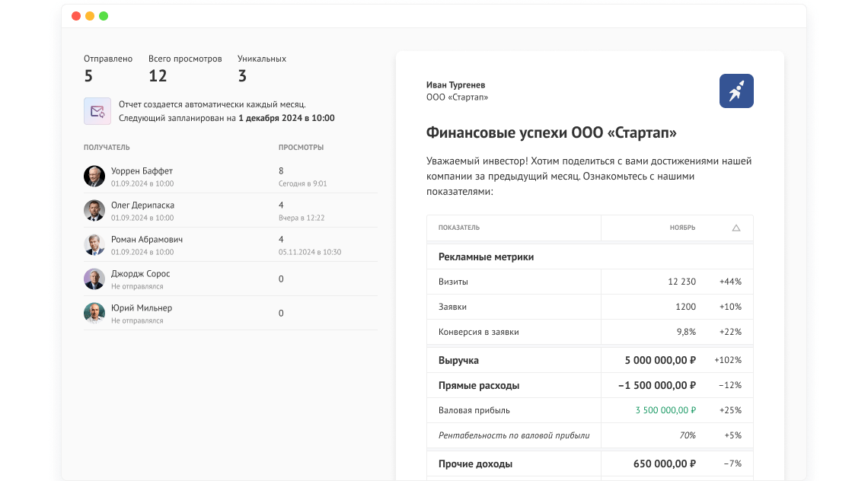Click Рентабельность по валовой прибыли row
The width and height of the screenshot is (868, 481).
click(x=590, y=435)
